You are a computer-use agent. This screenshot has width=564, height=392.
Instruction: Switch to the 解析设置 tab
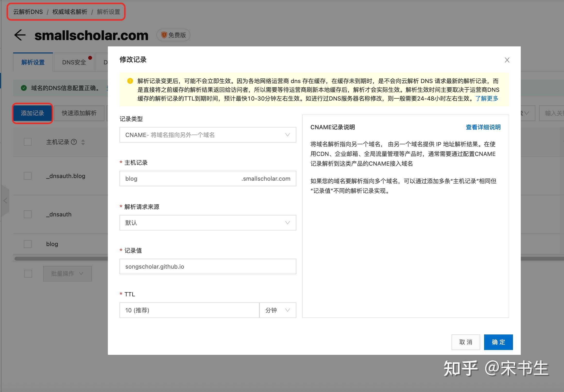(33, 62)
